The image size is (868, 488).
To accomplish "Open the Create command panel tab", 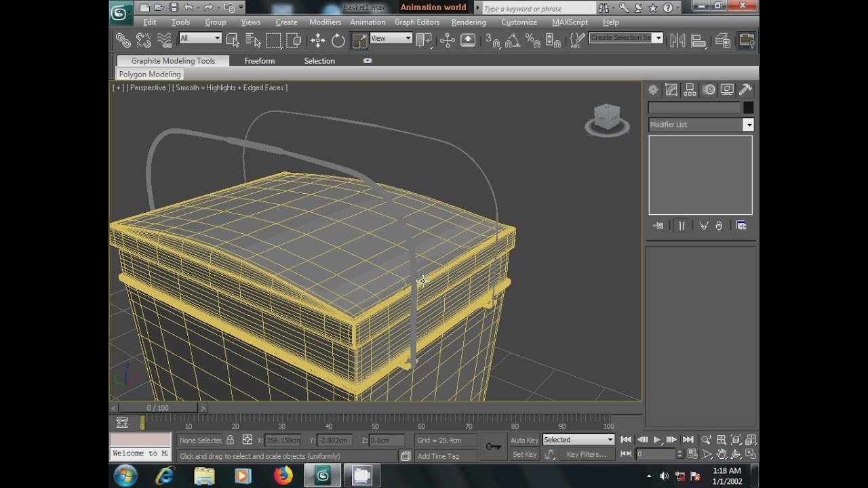I will coord(653,89).
